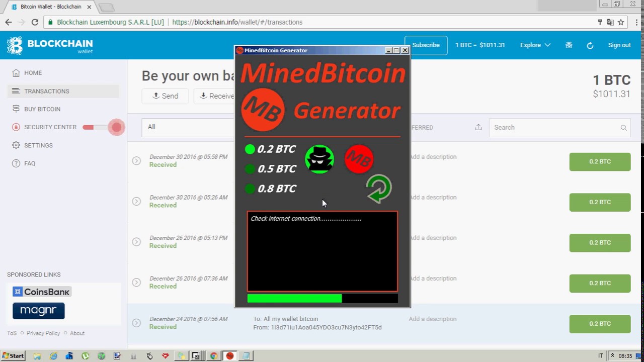Open FAQ in the sidebar
This screenshot has height=362, width=644.
tap(30, 163)
